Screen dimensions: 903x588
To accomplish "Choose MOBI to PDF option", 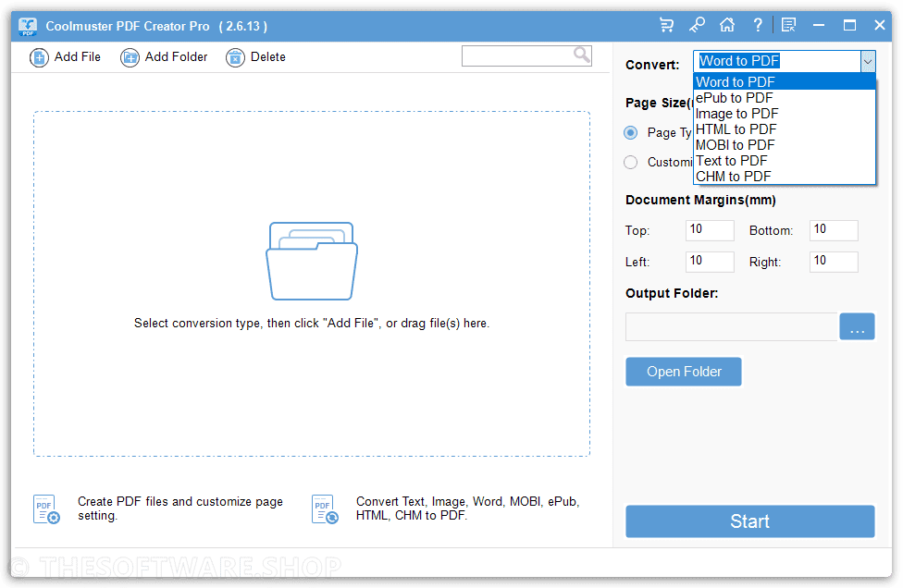I will [x=785, y=145].
